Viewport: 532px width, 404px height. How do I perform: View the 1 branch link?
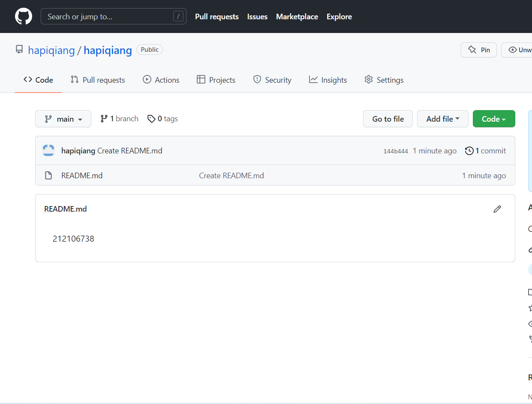[120, 119]
